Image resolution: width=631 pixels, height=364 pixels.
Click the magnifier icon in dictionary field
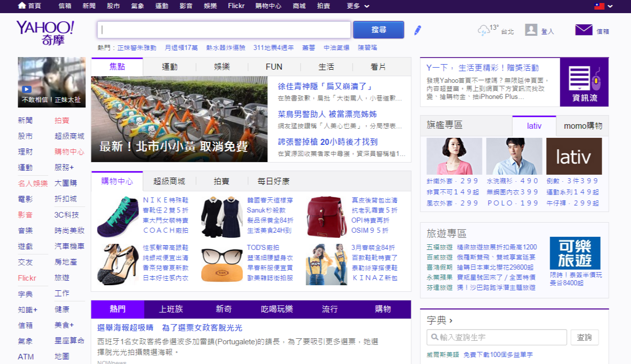coord(433,337)
